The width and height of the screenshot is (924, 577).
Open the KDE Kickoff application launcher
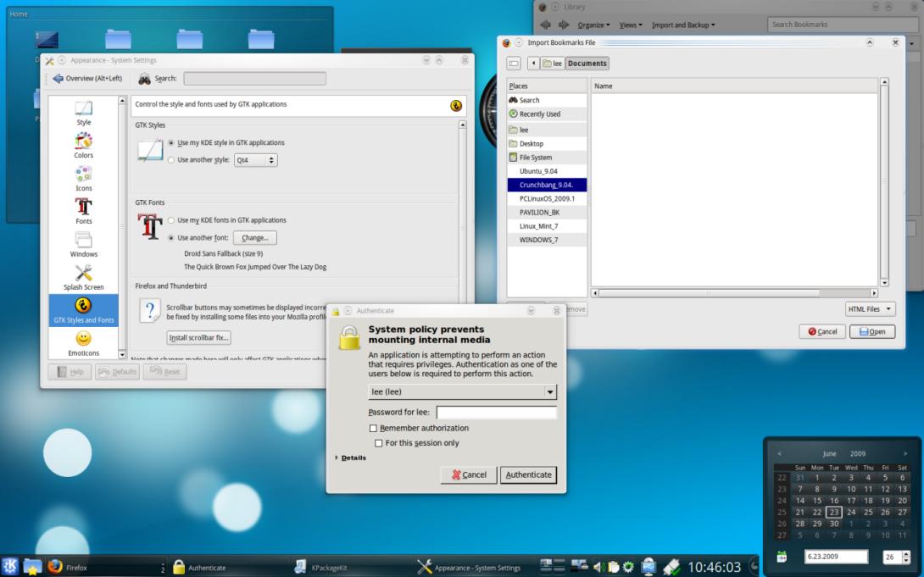10,567
